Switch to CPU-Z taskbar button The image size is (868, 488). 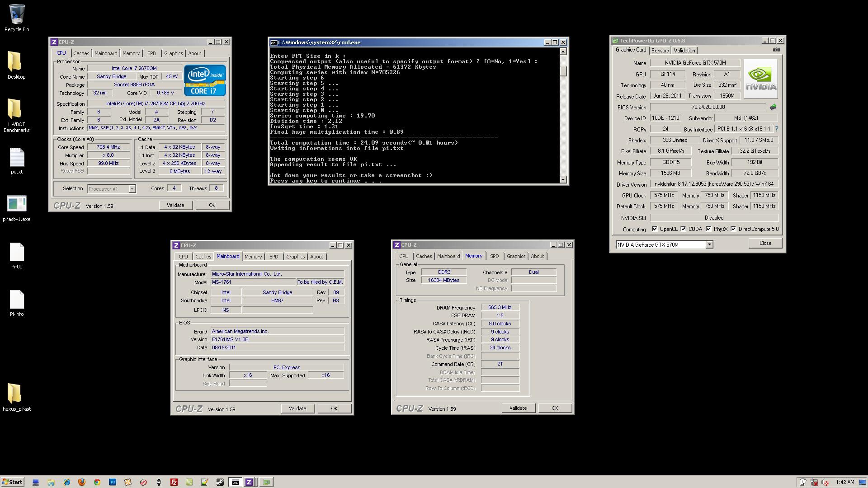tap(251, 482)
